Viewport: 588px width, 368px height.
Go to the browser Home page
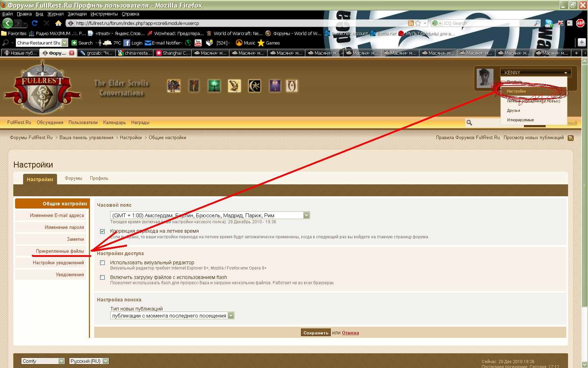pyautogui.click(x=58, y=23)
